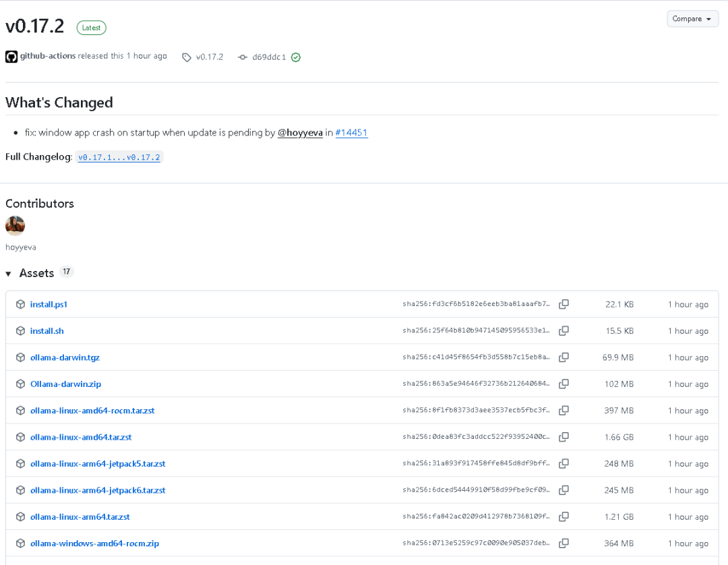Click the package icon for install.ps1

(20, 304)
